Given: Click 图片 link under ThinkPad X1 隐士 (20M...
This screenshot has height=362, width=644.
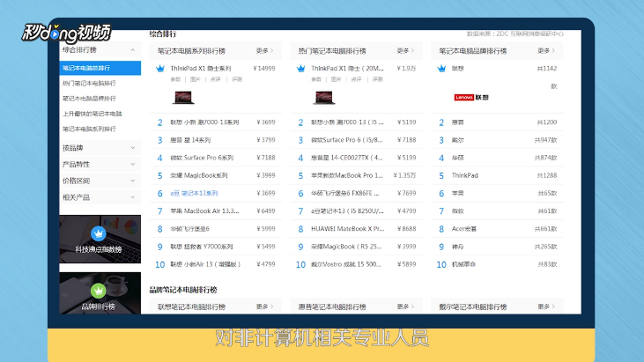Looking at the screenshot, I should [336, 79].
